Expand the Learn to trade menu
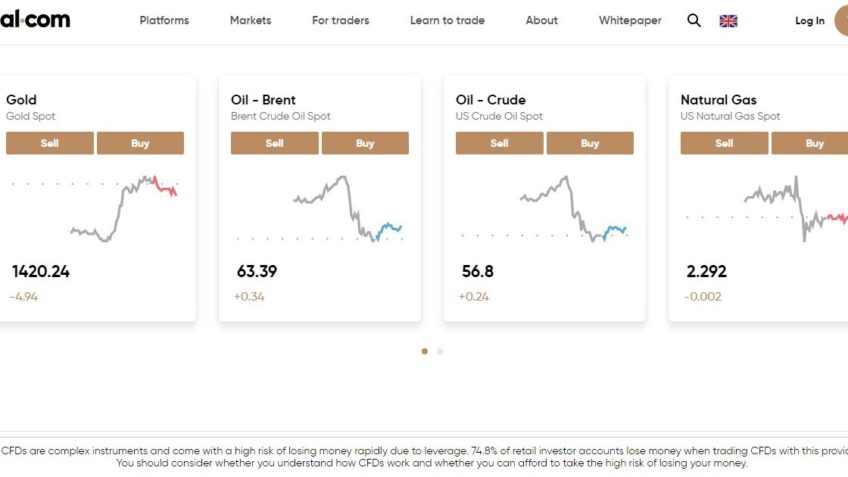Viewport: 848px width, 477px height. (x=447, y=20)
